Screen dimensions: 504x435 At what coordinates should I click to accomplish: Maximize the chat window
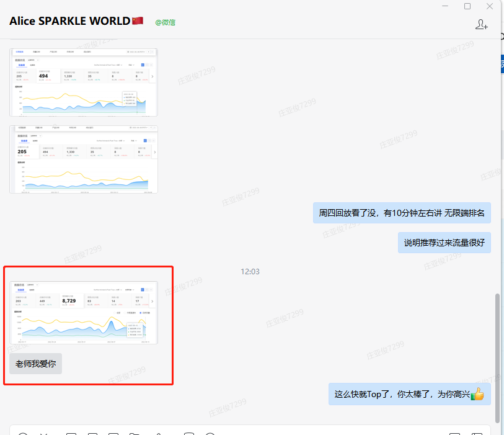467,6
